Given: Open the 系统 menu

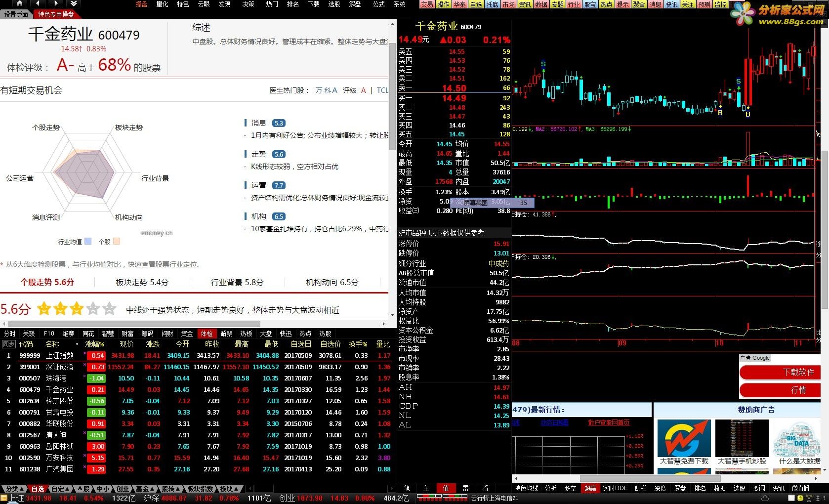Looking at the screenshot, I should 399,4.
